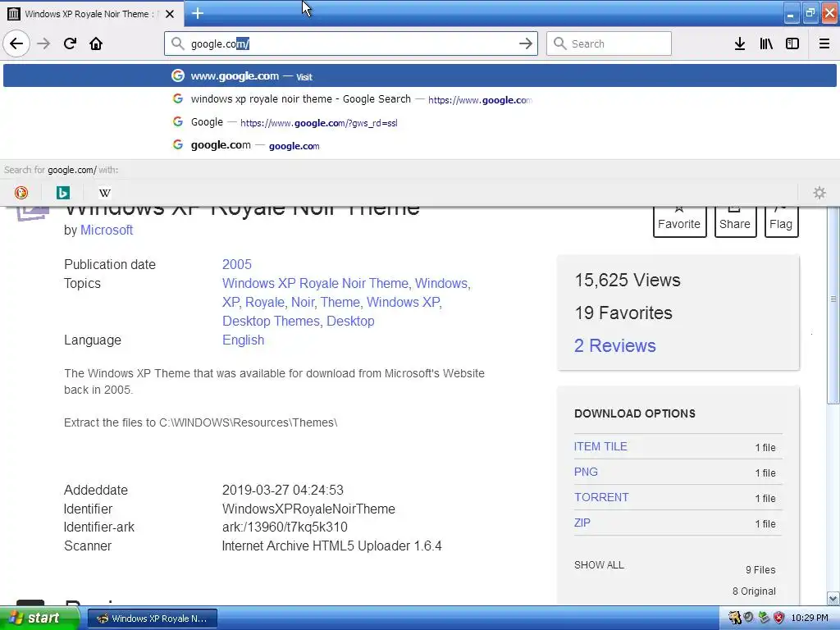Download the ITEM TILE option
The image size is (840, 630).
coord(600,446)
